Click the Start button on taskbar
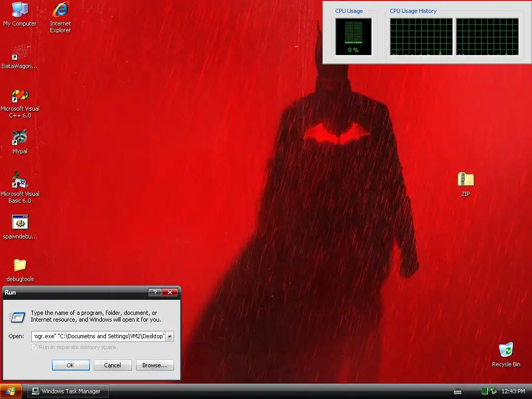 11,391
